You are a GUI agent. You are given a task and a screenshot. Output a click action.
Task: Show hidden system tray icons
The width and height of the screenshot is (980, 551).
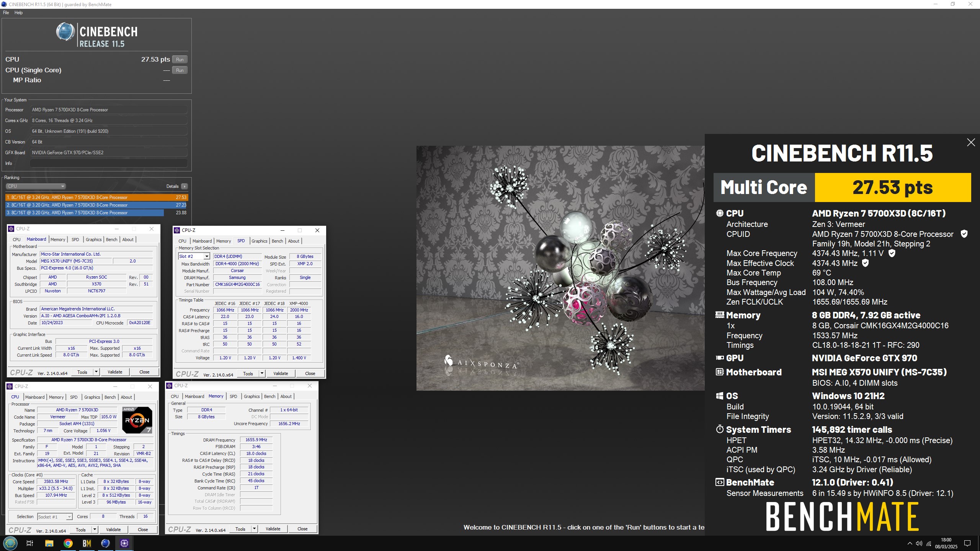[910, 543]
